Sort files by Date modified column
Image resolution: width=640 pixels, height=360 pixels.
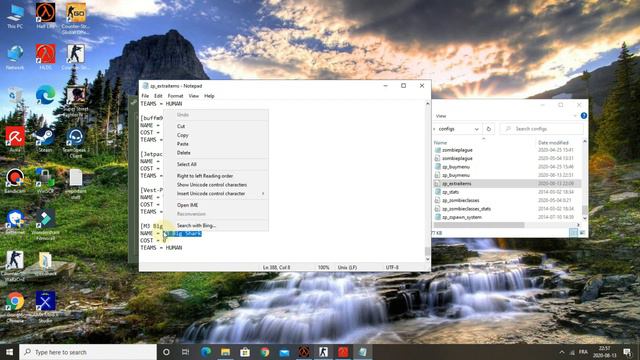[x=553, y=142]
